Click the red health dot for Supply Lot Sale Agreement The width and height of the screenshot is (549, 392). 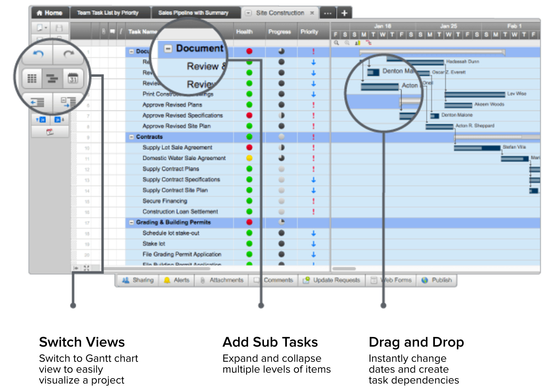(249, 148)
